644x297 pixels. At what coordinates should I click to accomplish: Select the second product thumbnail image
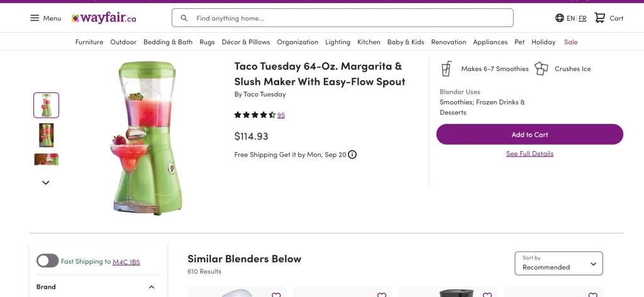[46, 135]
